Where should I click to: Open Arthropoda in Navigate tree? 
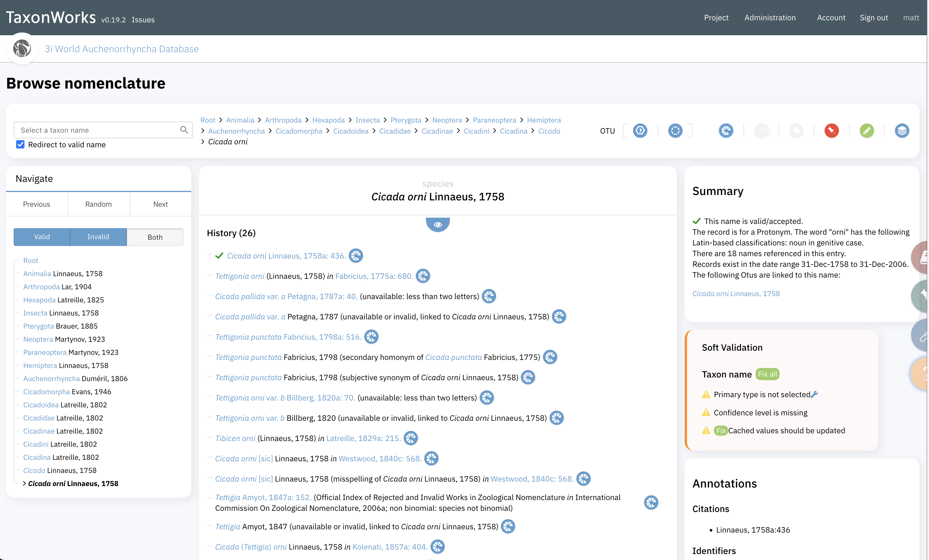coord(41,287)
